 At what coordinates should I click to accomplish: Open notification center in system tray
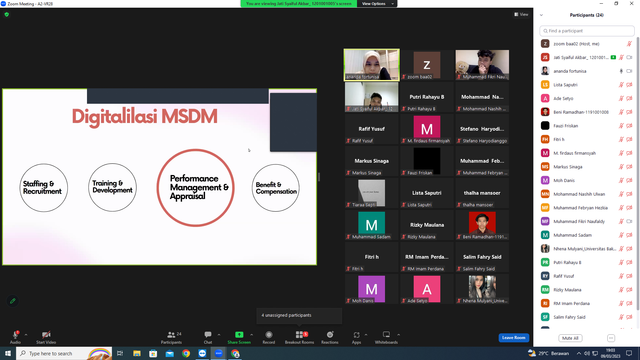tap(629, 353)
